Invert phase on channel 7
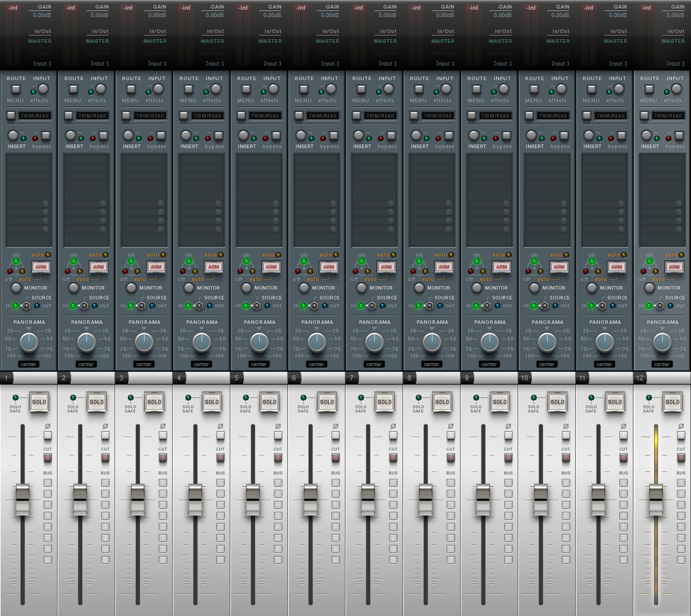Image resolution: width=691 pixels, height=616 pixels. pos(393,435)
